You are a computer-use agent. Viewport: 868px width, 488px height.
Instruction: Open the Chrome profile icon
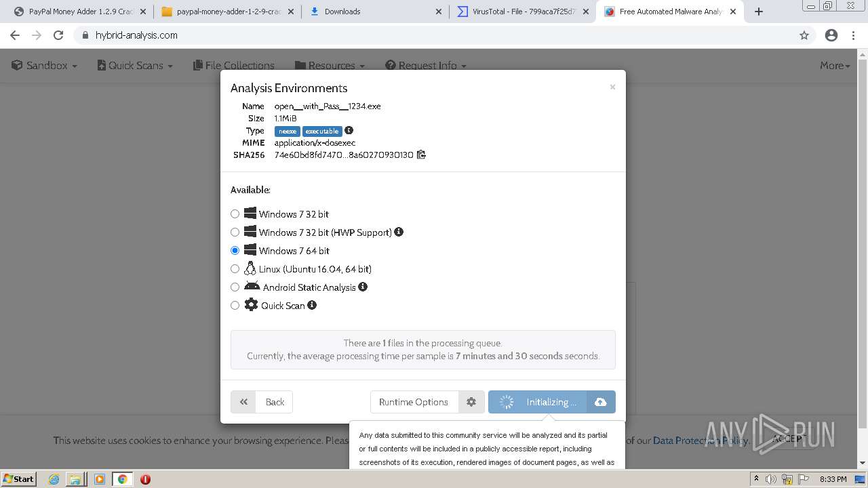coord(831,35)
